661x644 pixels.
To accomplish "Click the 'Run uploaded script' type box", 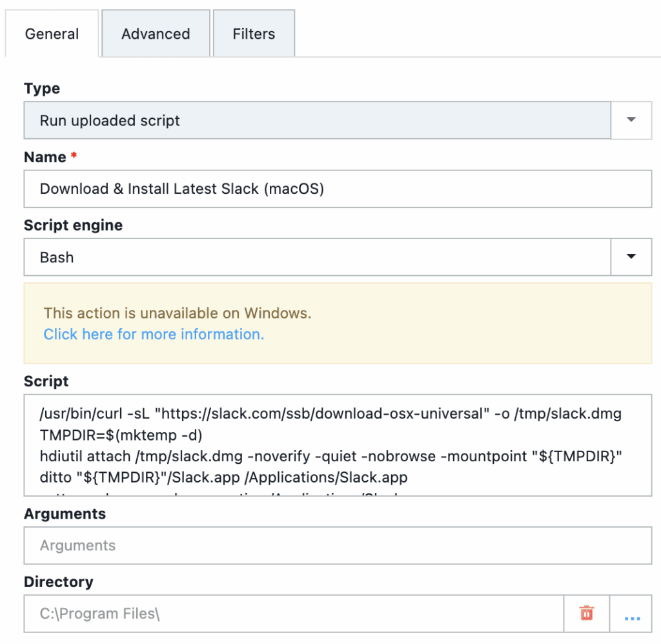I will tap(316, 121).
